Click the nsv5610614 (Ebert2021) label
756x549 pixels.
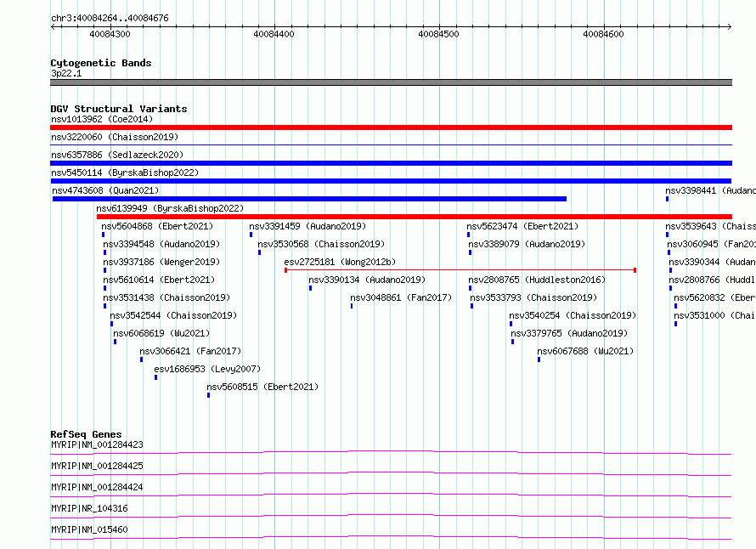[159, 280]
